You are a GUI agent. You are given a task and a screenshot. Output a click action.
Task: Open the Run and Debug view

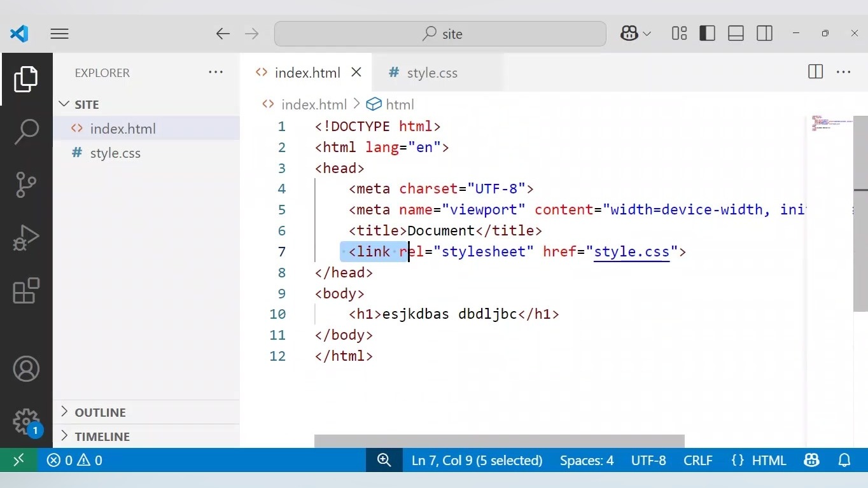pyautogui.click(x=26, y=237)
